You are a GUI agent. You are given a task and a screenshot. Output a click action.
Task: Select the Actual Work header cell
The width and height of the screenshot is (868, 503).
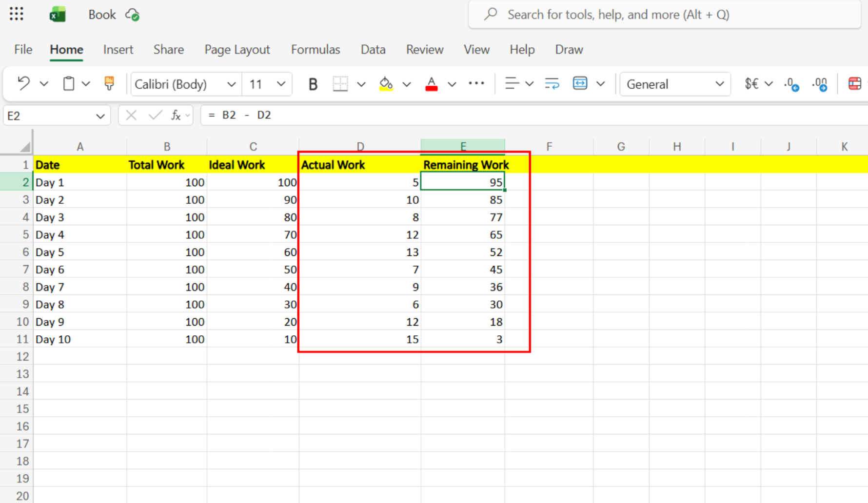click(x=360, y=165)
